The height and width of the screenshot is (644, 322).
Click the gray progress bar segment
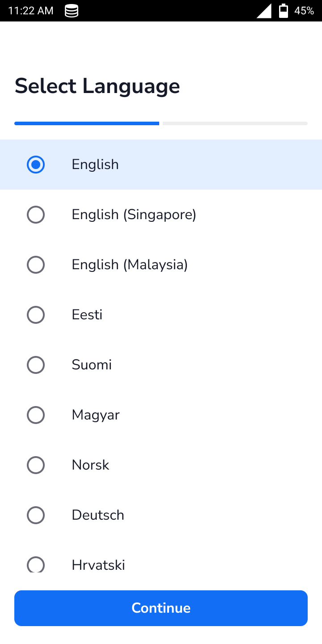[235, 123]
